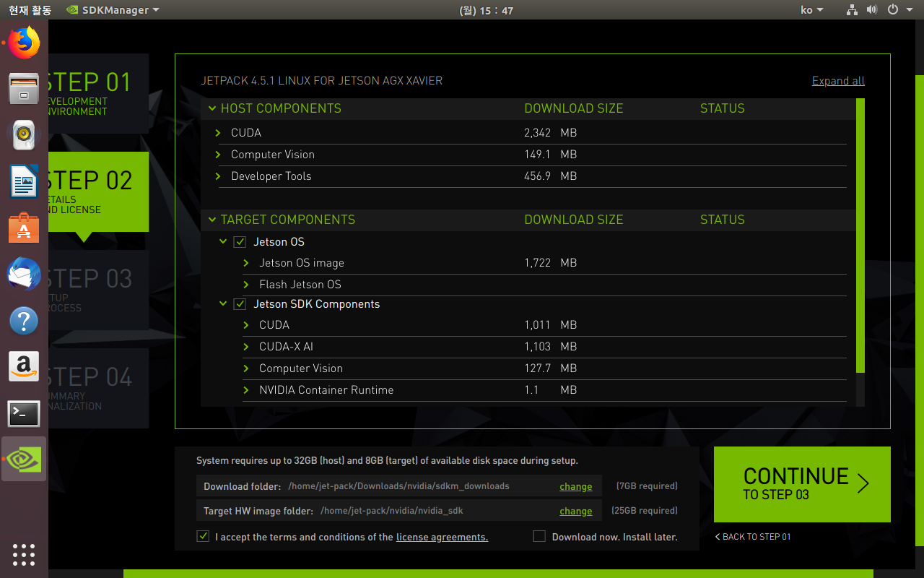
Task: Expand host Computer Vision row
Action: click(218, 155)
